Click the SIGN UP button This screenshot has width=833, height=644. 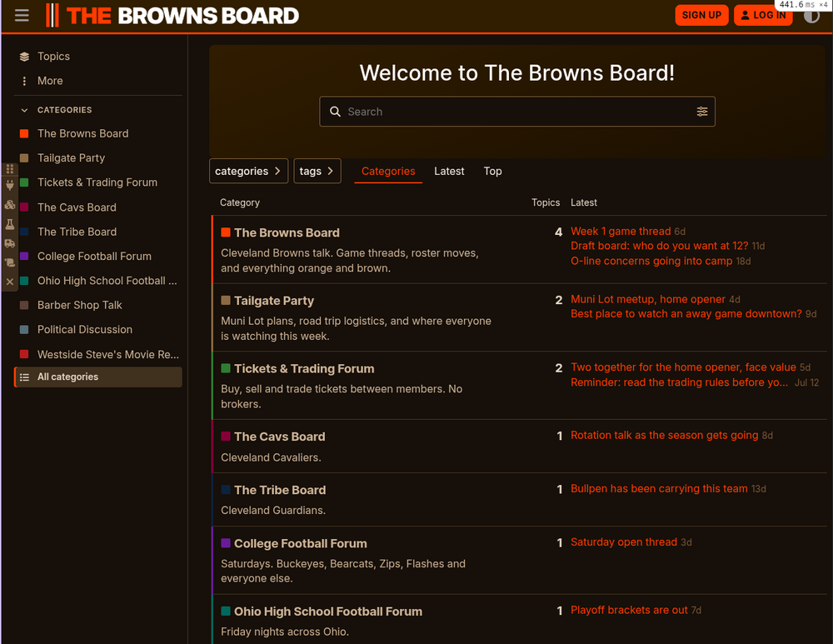(x=701, y=15)
